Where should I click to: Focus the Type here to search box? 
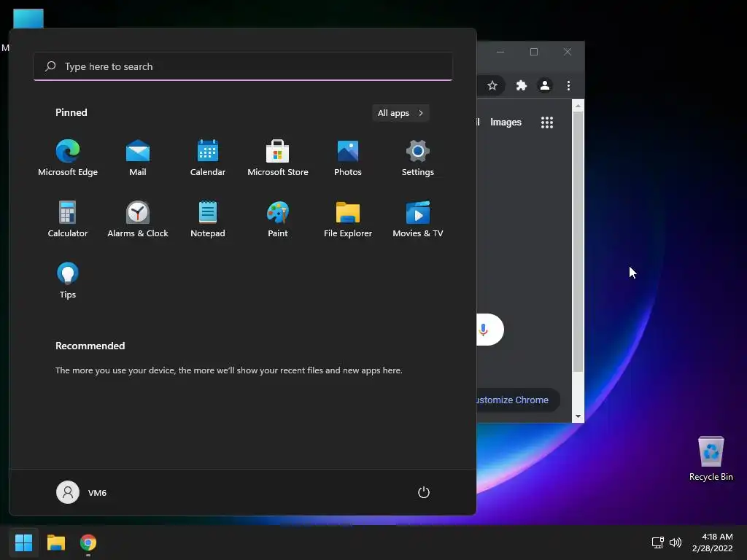point(243,66)
